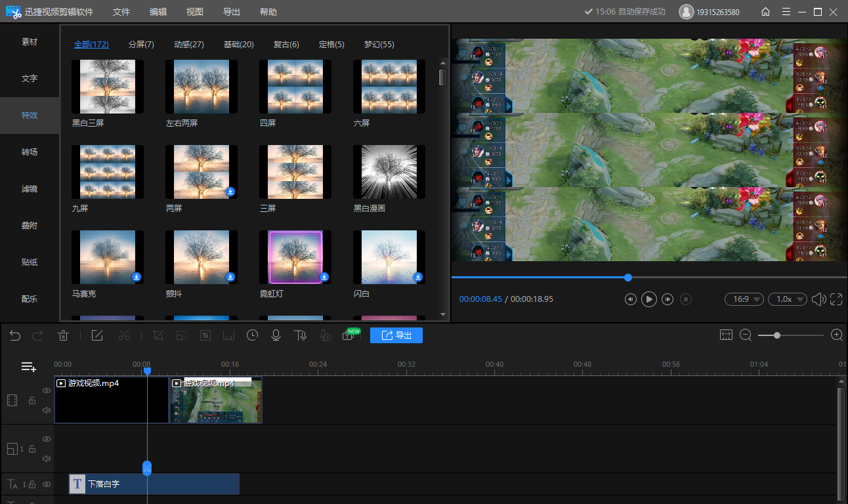Select the second 游戏视频.mp4 clip with preview

[216, 400]
